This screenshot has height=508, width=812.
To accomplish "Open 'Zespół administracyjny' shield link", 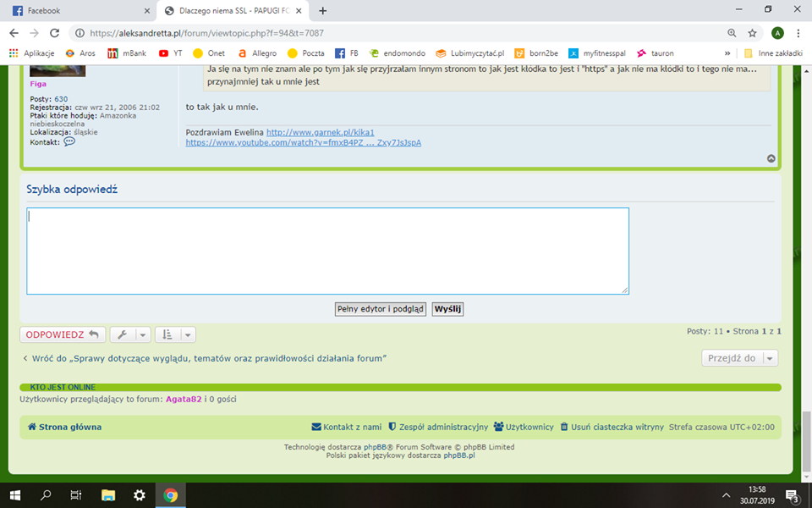I will pos(437,427).
